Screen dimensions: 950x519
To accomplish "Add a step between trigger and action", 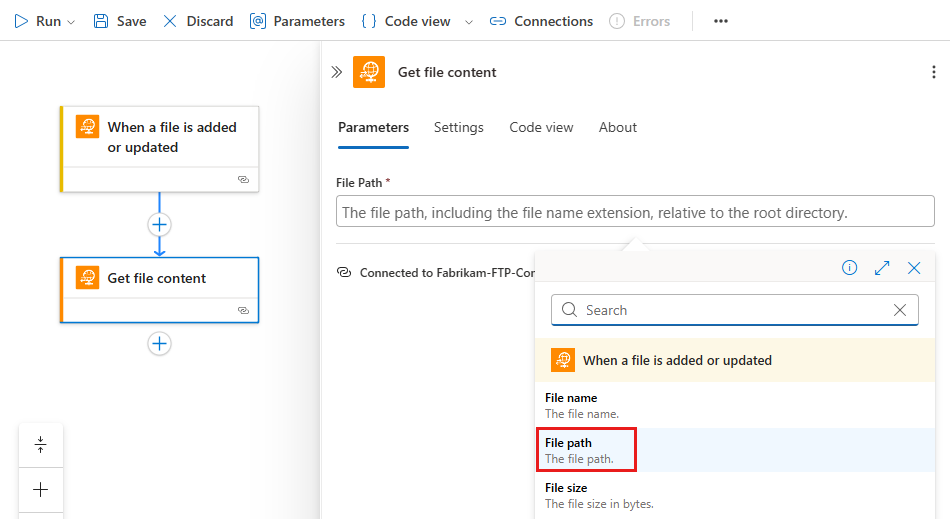I will 159,224.
